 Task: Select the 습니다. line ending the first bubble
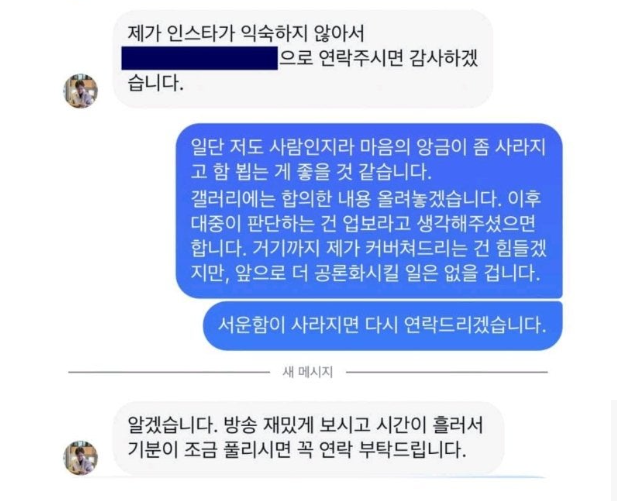coord(155,83)
